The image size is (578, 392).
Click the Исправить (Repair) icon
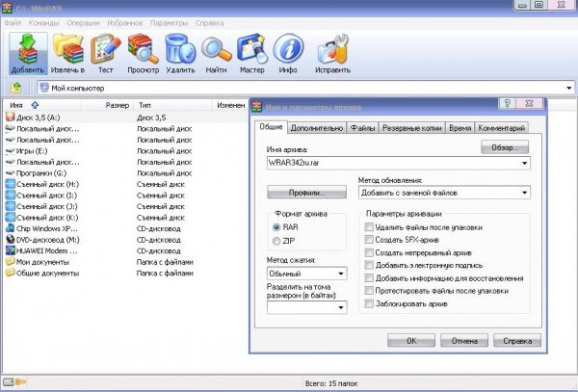[332, 53]
